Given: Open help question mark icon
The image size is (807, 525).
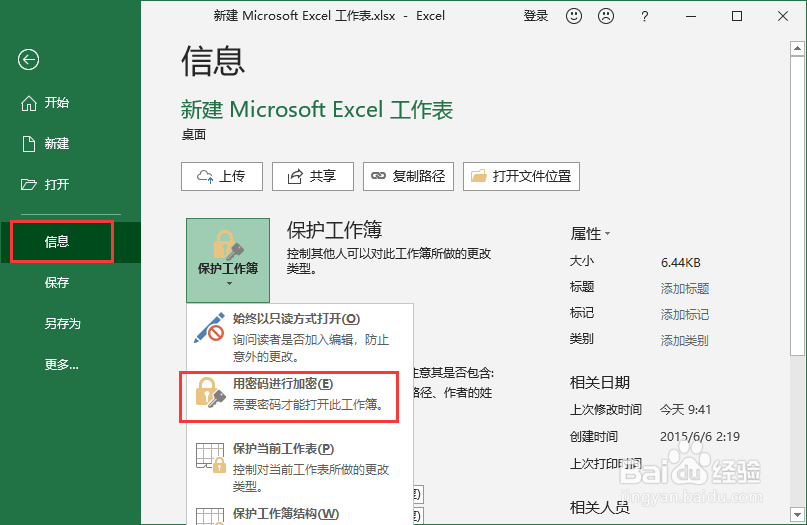Looking at the screenshot, I should (x=644, y=16).
